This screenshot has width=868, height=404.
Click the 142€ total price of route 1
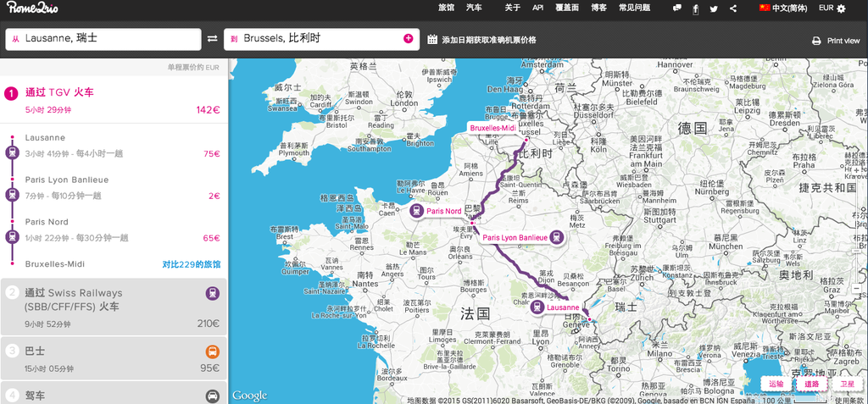[x=209, y=109]
